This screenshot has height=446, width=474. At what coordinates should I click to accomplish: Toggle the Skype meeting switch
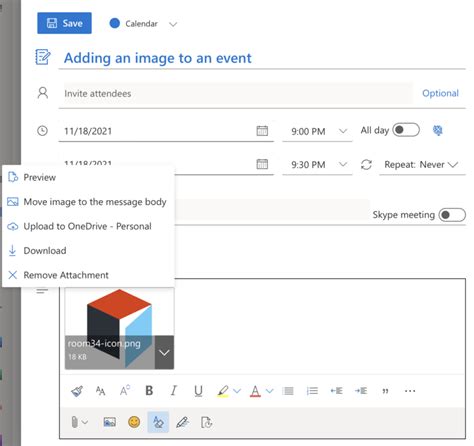point(452,215)
